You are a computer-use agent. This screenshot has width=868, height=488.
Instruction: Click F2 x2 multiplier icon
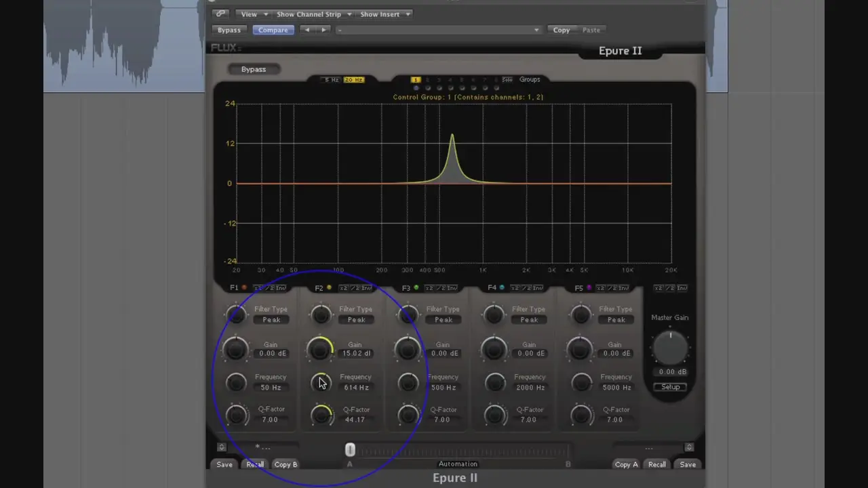click(344, 288)
